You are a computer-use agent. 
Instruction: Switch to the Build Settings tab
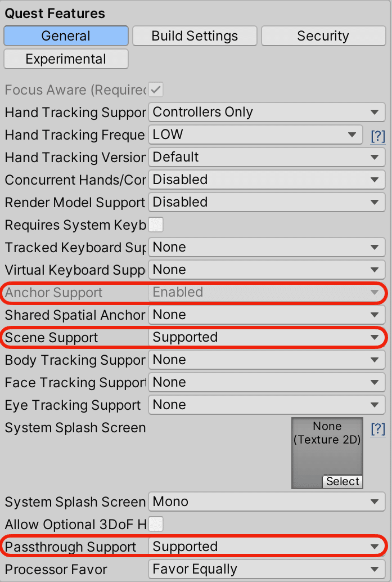tap(195, 35)
